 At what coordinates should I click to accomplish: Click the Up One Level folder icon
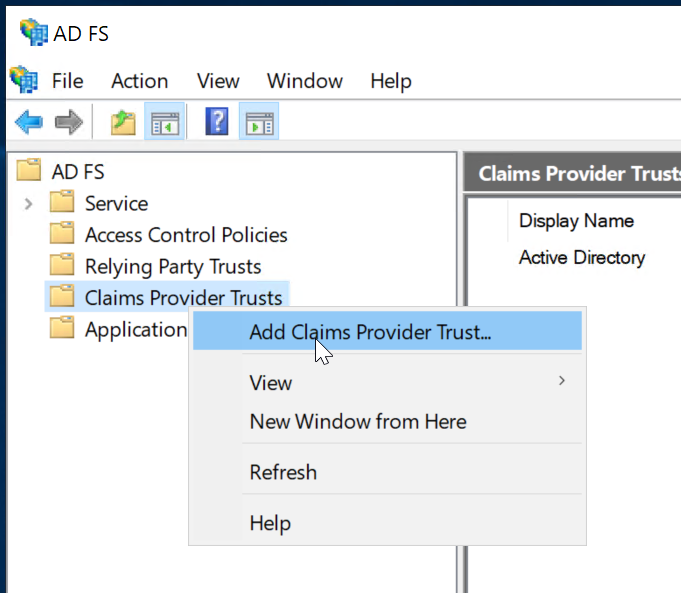point(123,122)
